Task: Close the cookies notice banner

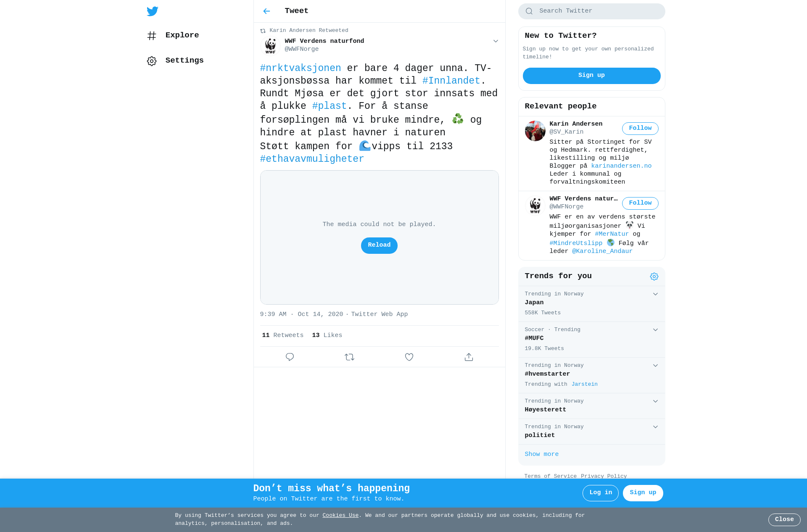Action: pos(784,520)
